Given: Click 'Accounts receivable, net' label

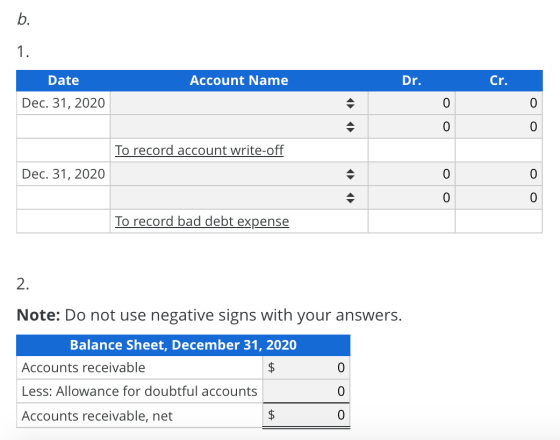Looking at the screenshot, I should click(97, 416).
